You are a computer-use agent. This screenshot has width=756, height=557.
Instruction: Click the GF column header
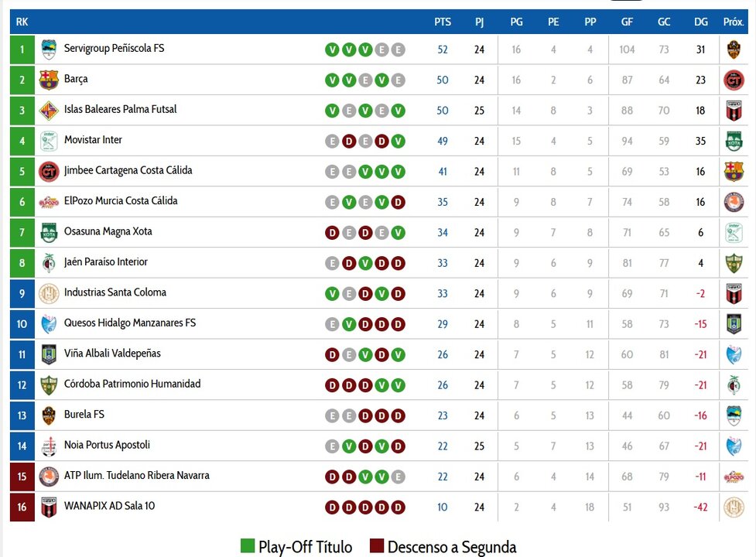[x=627, y=22]
